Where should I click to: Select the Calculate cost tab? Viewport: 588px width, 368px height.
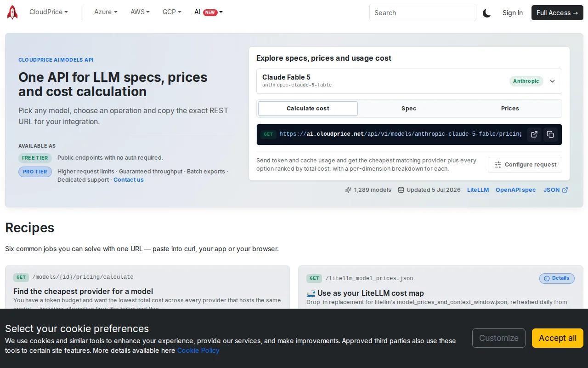point(308,109)
